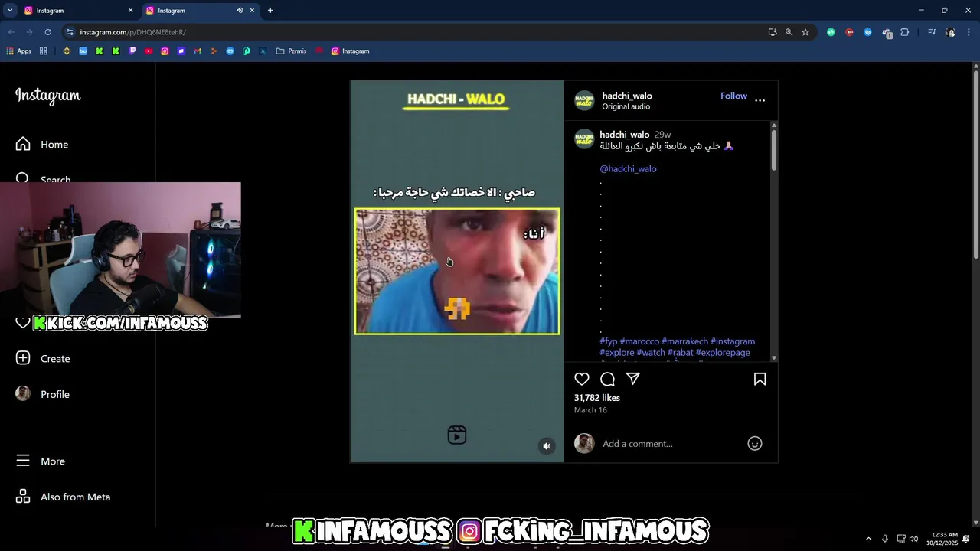
Task: Open the Reels icon on the video
Action: click(x=457, y=435)
